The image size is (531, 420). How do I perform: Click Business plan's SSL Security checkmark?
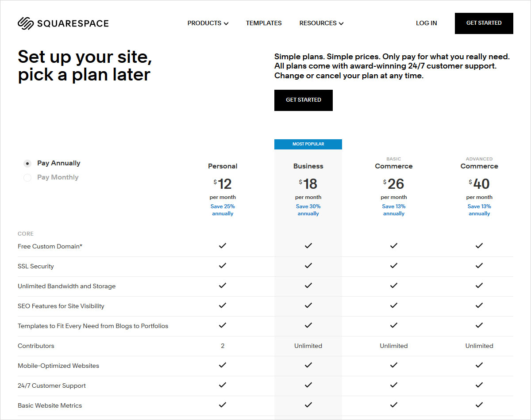308,266
